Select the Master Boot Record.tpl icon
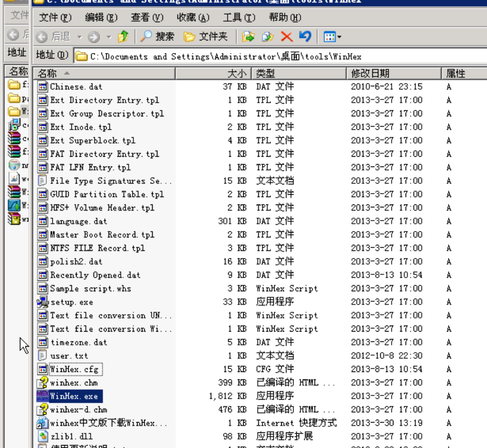487x448 pixels. point(43,234)
